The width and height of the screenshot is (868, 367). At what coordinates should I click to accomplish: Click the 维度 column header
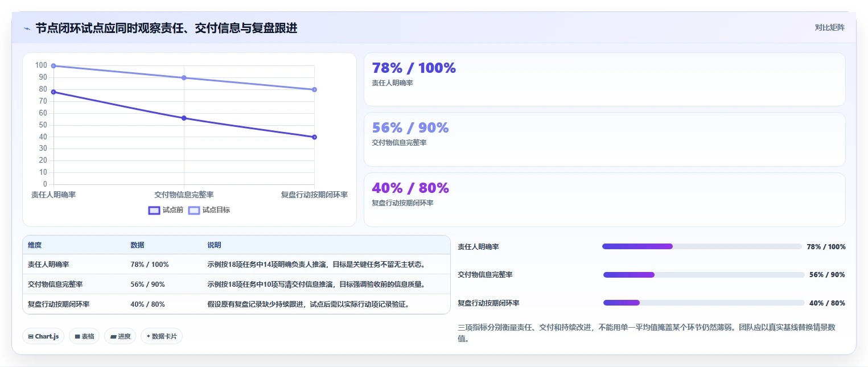pos(35,245)
